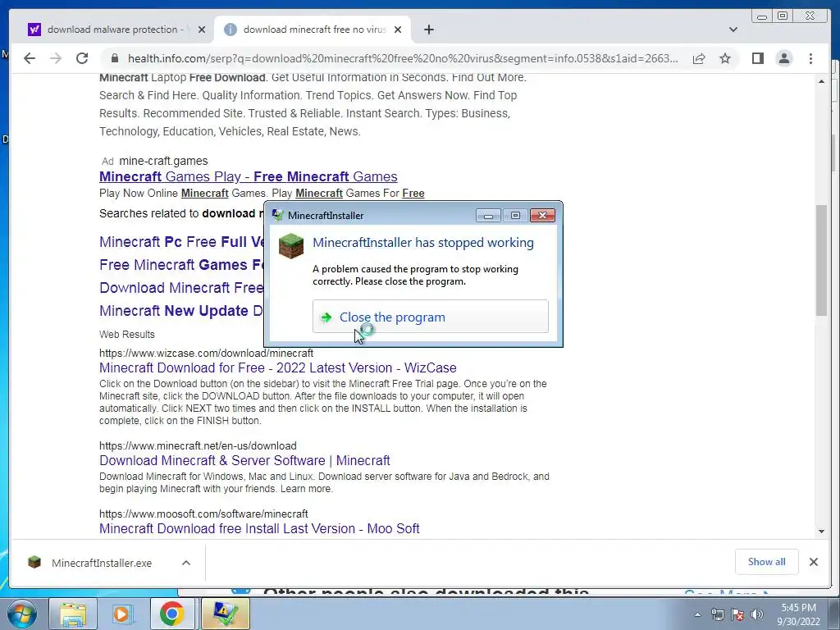Open Minecraft New Update related search
This screenshot has height=630, width=840.
tap(181, 311)
